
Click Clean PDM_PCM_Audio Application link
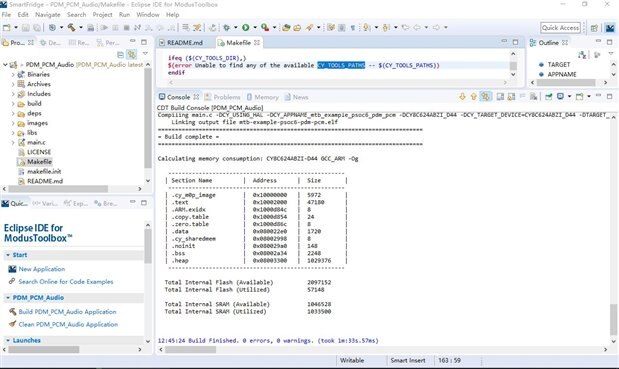[x=68, y=324]
